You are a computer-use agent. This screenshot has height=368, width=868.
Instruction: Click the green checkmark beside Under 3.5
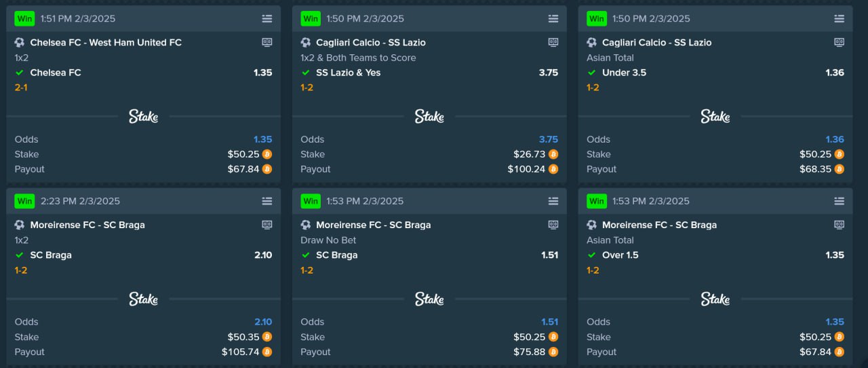592,73
